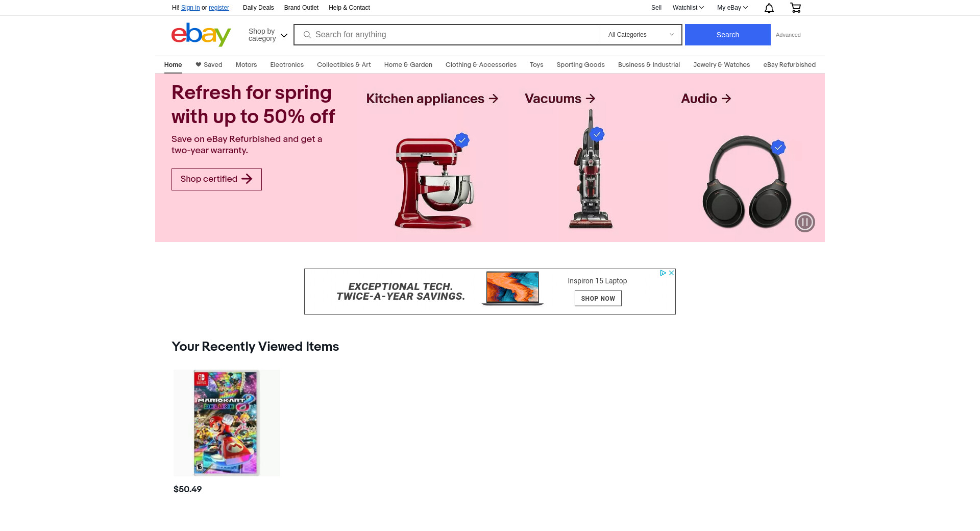Open the All Categories dropdown

tap(641, 35)
